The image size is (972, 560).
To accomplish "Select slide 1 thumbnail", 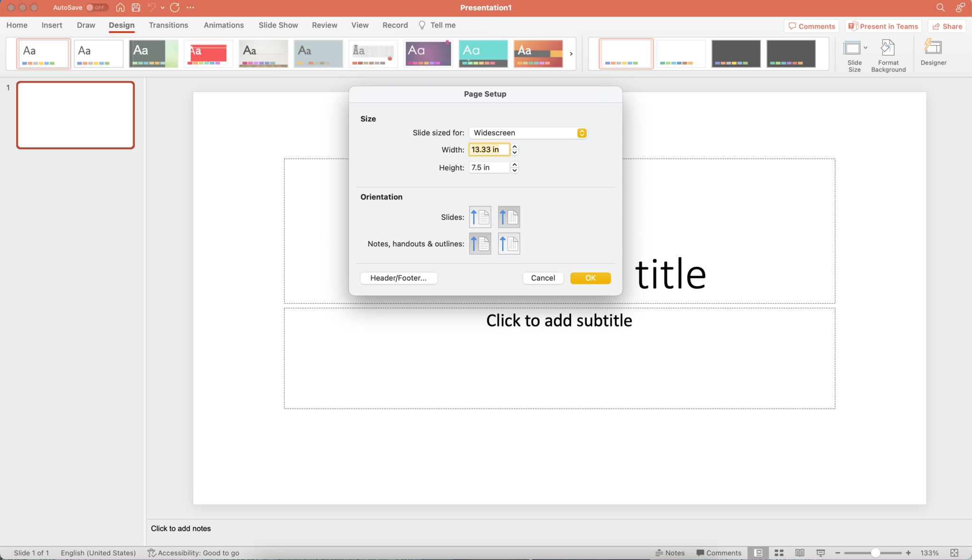I will (75, 115).
